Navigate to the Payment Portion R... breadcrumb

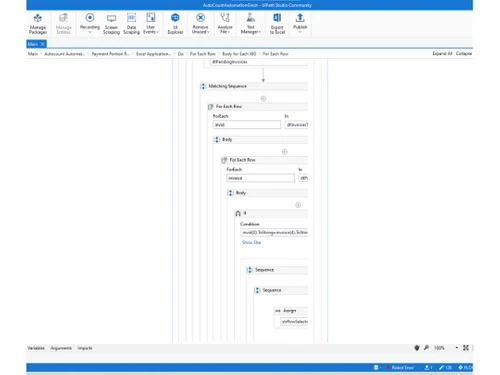(110, 54)
